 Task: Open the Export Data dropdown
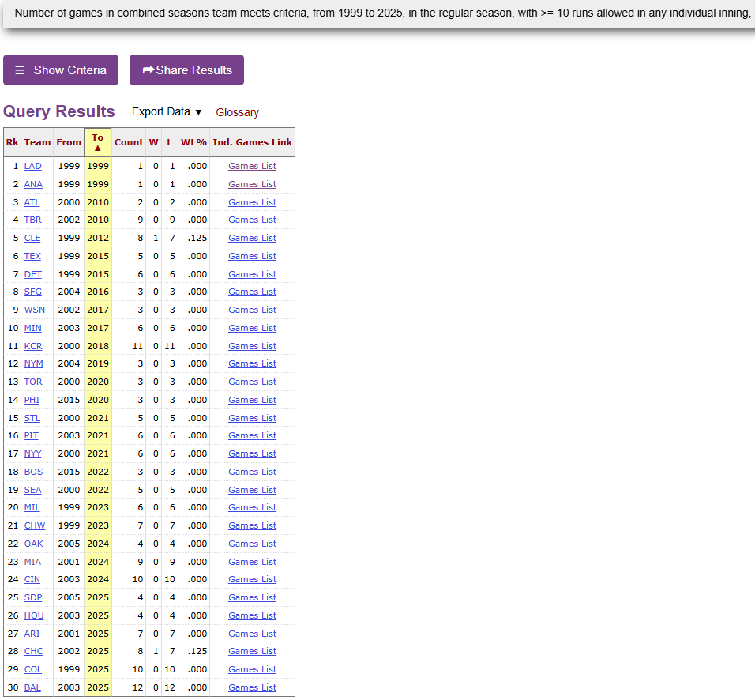point(167,111)
